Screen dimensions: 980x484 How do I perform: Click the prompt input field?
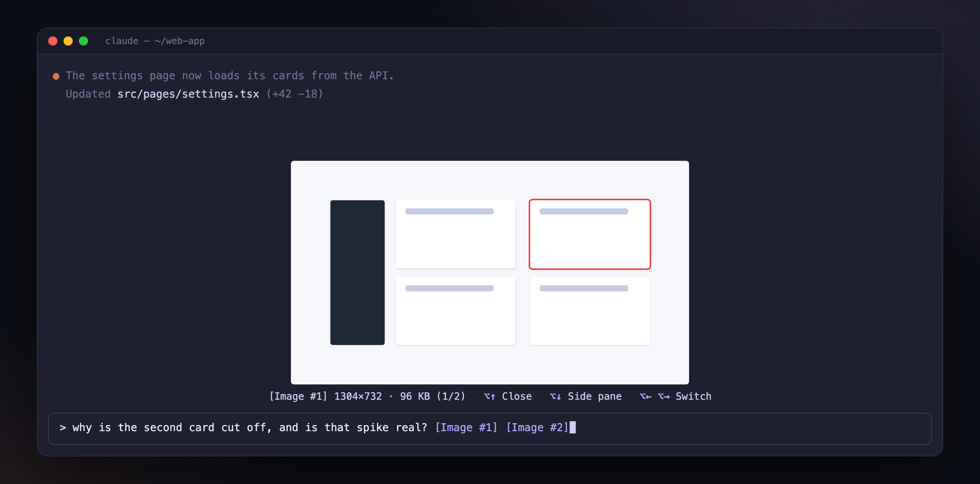pyautogui.click(x=490, y=429)
